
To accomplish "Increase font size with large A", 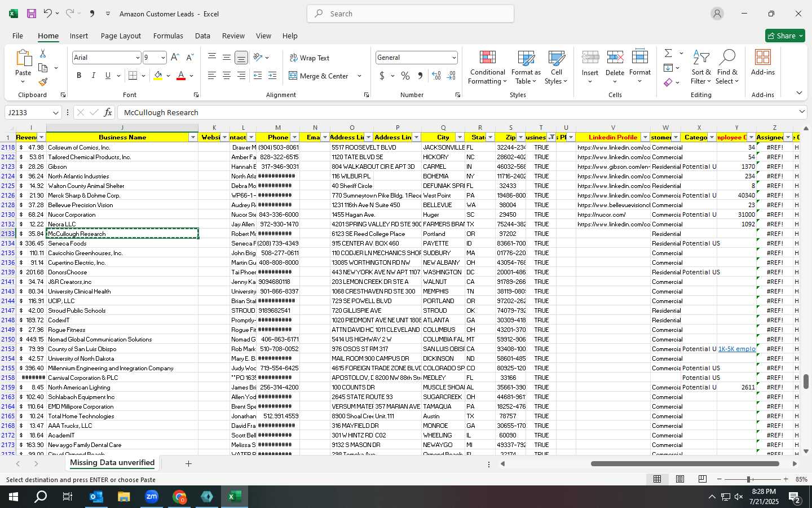I will click(175, 58).
